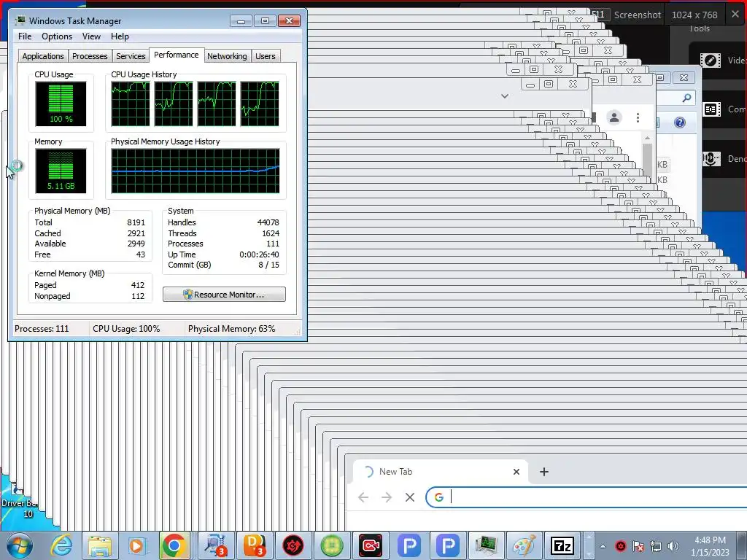Expand Chrome's tab search chevron
This screenshot has height=560, width=747.
[505, 96]
